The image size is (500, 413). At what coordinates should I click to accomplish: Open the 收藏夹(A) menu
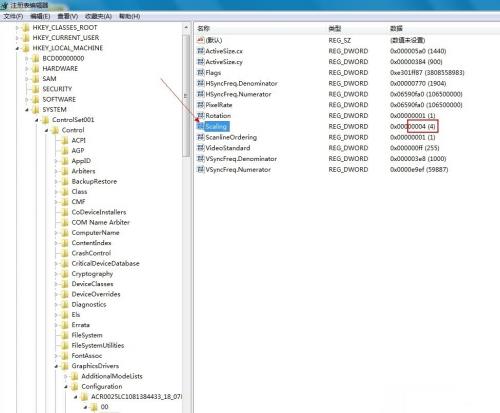(x=98, y=16)
